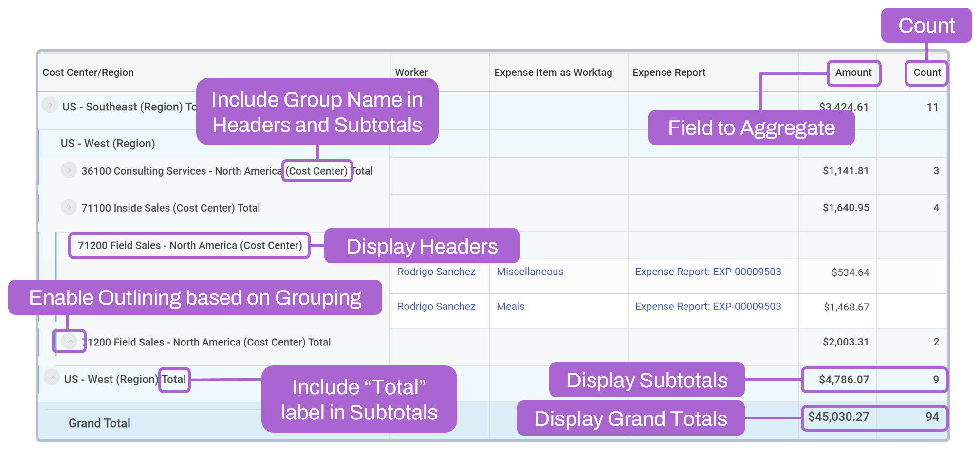Viewport: 980px width, 454px height.
Task: Click the Count column header
Action: (927, 73)
